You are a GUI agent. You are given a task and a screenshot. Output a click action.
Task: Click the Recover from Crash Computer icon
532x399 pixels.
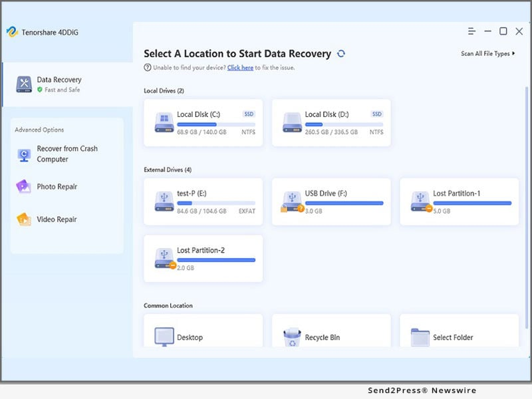[24, 154]
